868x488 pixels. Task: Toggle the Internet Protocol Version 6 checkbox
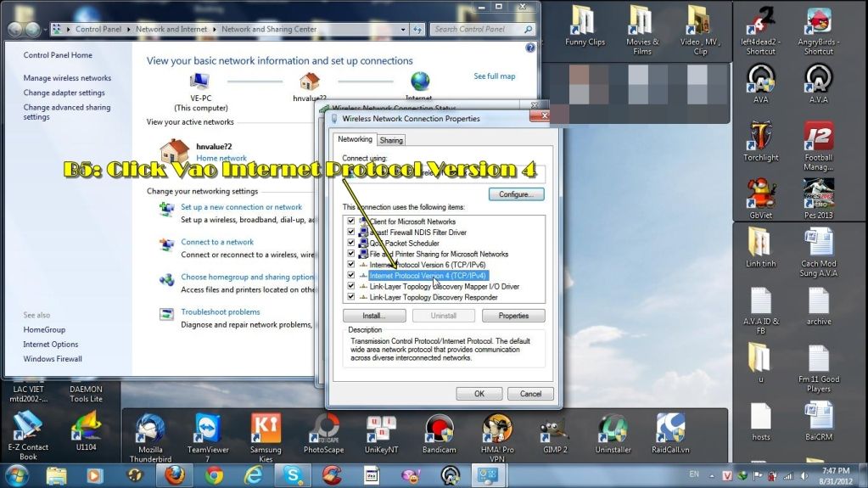(351, 265)
